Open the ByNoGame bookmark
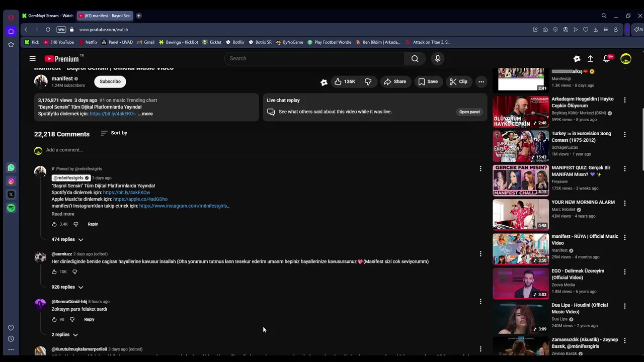This screenshot has height=362, width=644. pyautogui.click(x=289, y=42)
